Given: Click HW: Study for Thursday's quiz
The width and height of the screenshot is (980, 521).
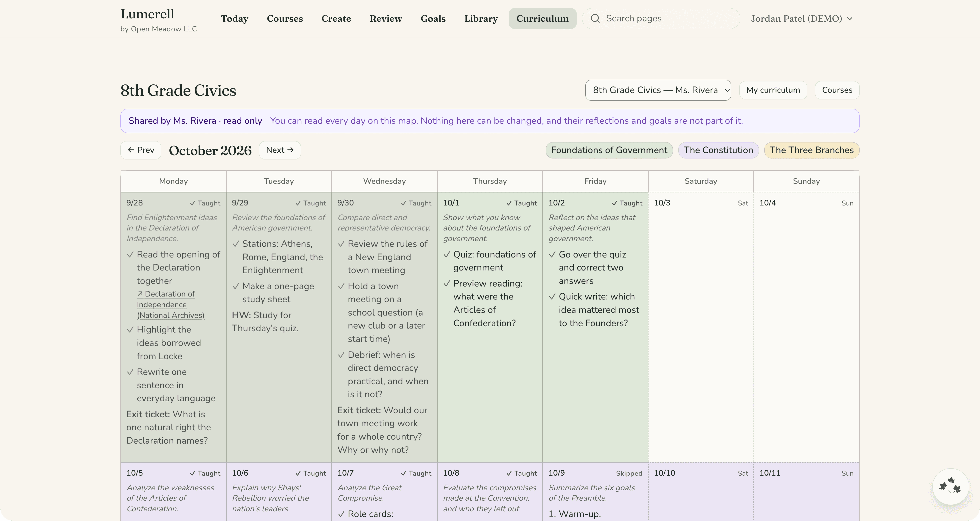Looking at the screenshot, I should (x=265, y=322).
